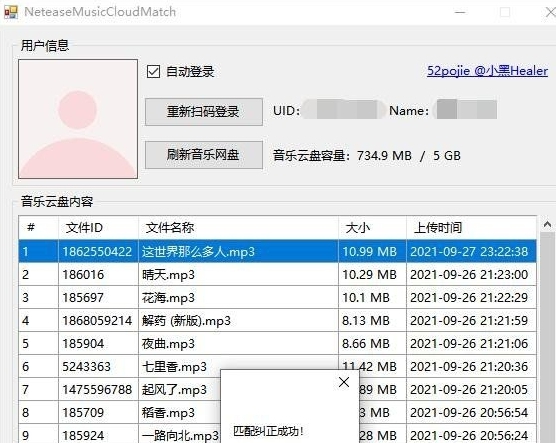
Task: Sort by the 文件名称 column header
Action: coord(238,227)
